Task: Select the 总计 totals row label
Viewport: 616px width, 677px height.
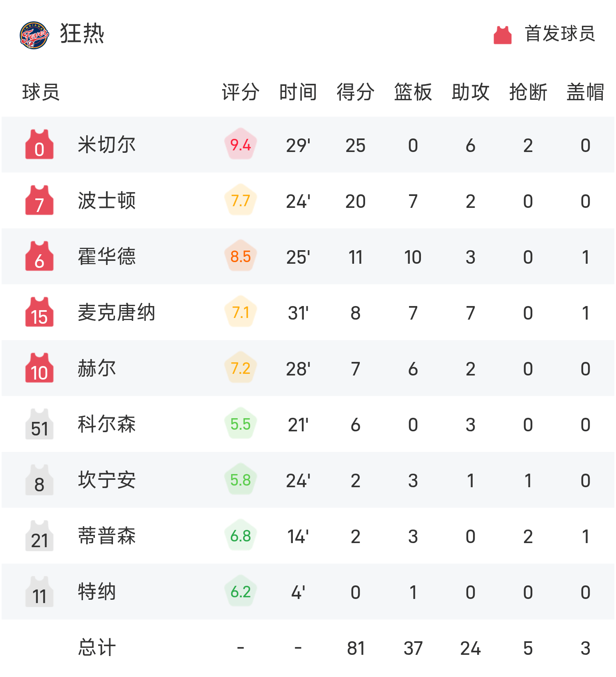Action: click(97, 648)
